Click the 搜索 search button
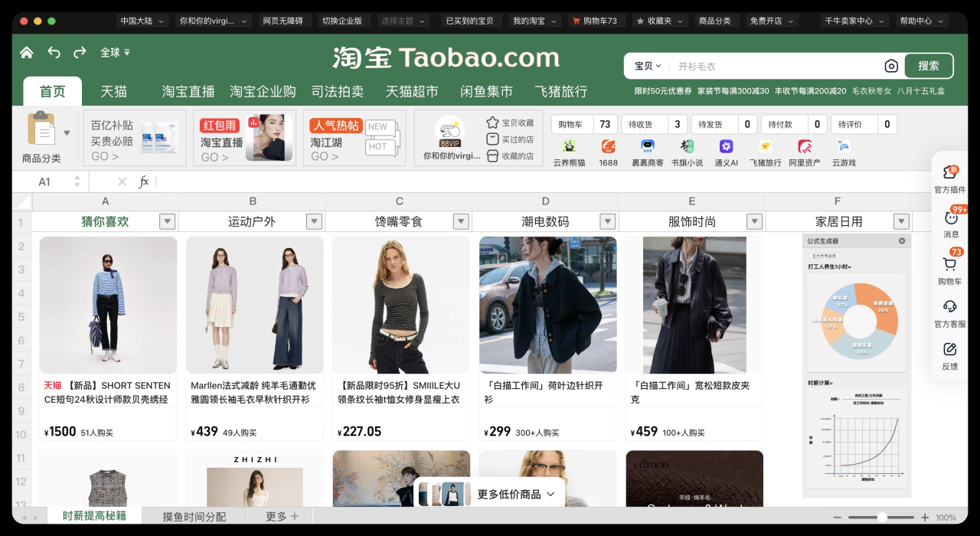The width and height of the screenshot is (980, 536). coord(929,66)
